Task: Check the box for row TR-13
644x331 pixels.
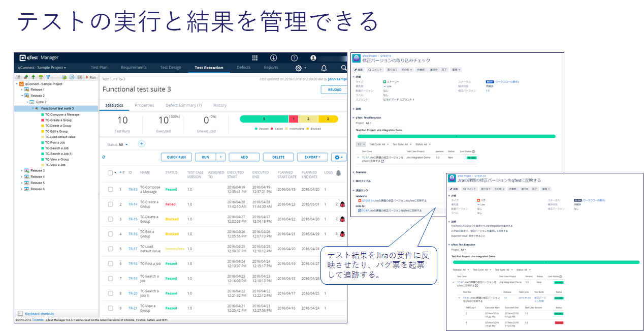Action: coord(110,190)
